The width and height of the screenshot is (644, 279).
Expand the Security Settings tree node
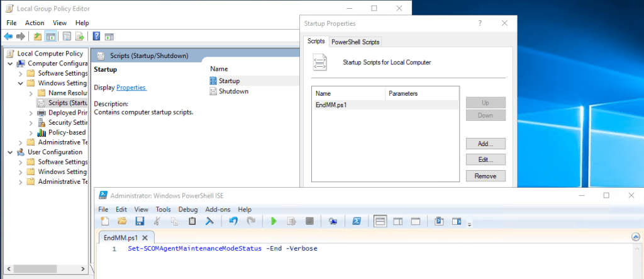[31, 123]
